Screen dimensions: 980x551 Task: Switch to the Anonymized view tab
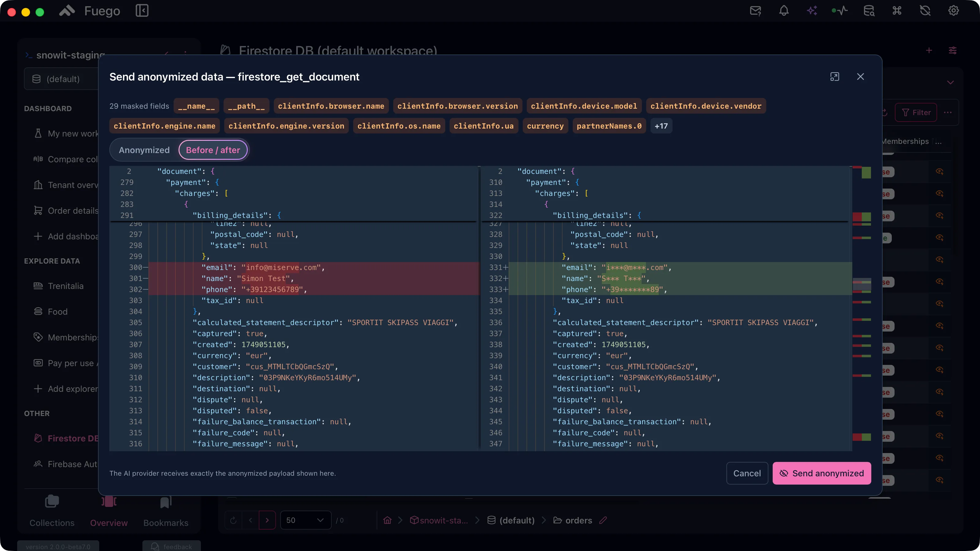[x=144, y=150]
